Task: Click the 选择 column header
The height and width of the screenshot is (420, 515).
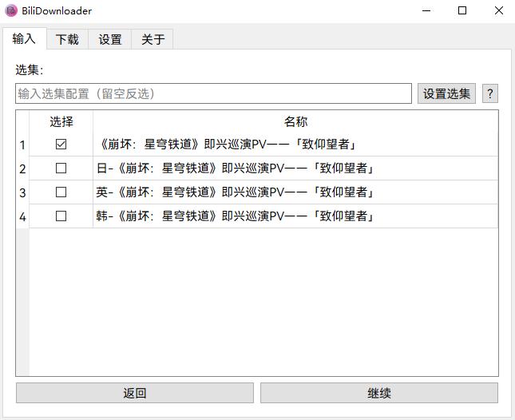Action: (x=61, y=121)
